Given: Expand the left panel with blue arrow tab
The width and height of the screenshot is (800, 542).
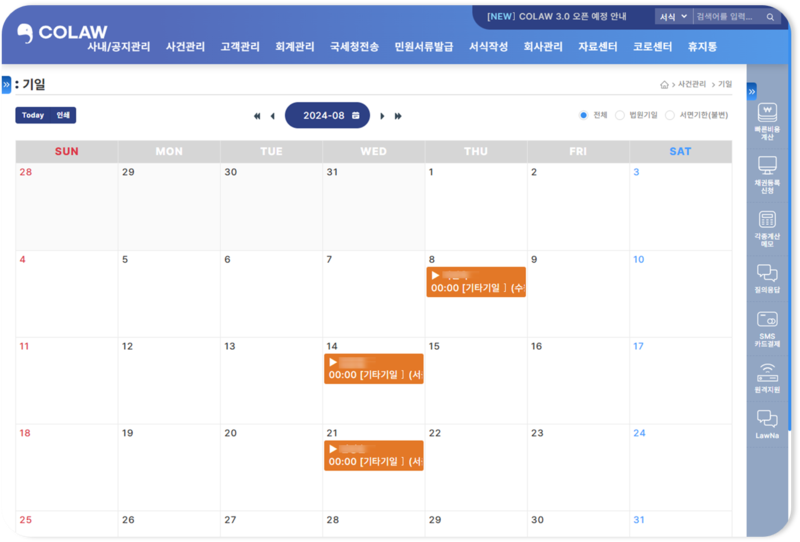Looking at the screenshot, I should 6,85.
